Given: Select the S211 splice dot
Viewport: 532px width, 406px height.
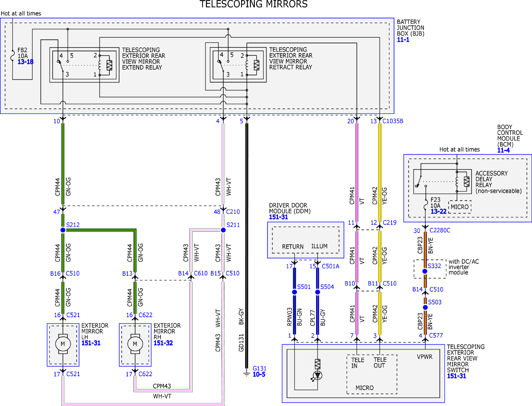Looking at the screenshot, I should click(x=223, y=230).
